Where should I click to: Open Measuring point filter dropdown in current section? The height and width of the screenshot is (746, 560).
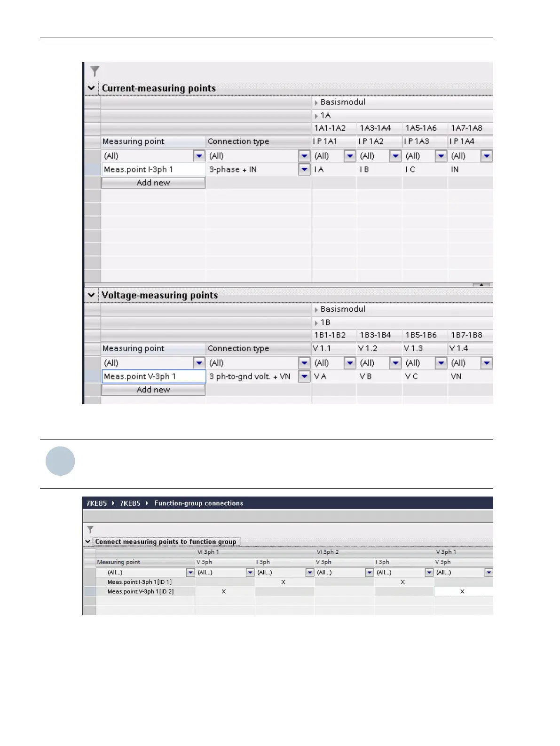pyautogui.click(x=199, y=156)
